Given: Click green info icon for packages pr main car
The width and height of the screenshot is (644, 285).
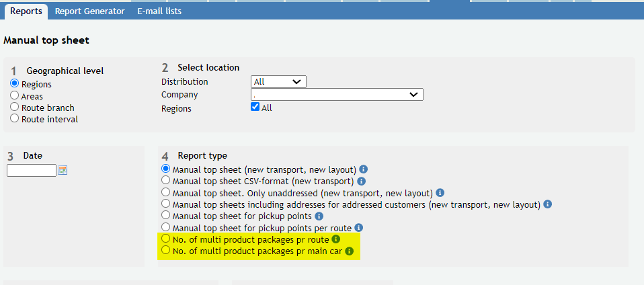Looking at the screenshot, I should (x=349, y=251).
